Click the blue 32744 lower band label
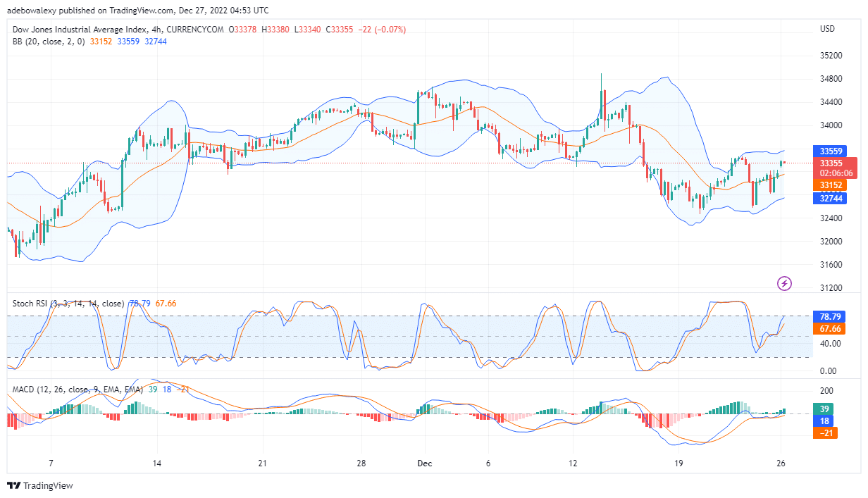Viewport: 868px width, 498px height. point(829,199)
